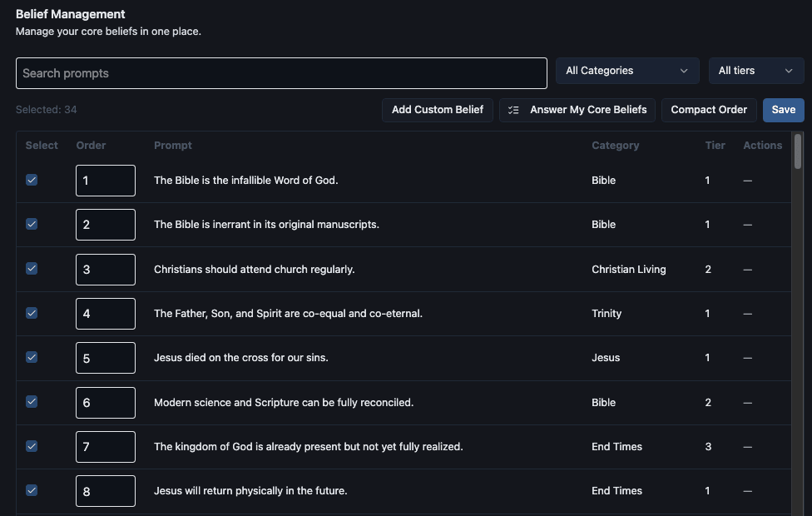Select the order field containing 3

pyautogui.click(x=106, y=270)
